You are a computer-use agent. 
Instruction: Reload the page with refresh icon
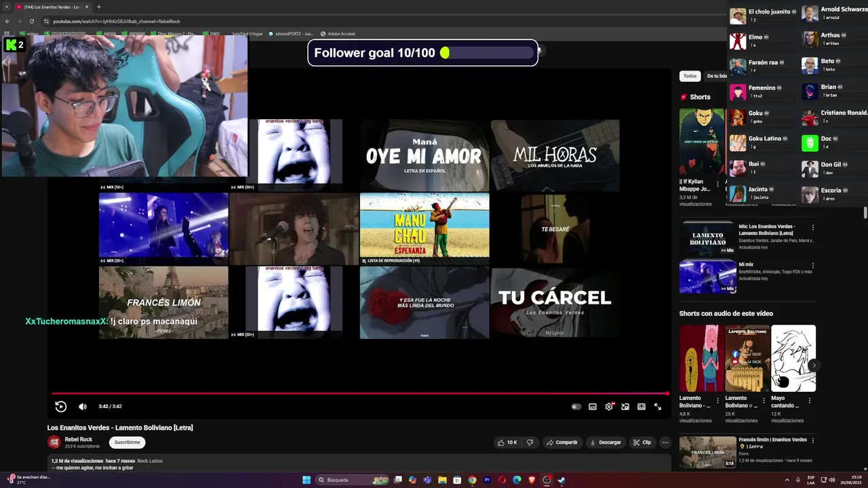(x=33, y=21)
